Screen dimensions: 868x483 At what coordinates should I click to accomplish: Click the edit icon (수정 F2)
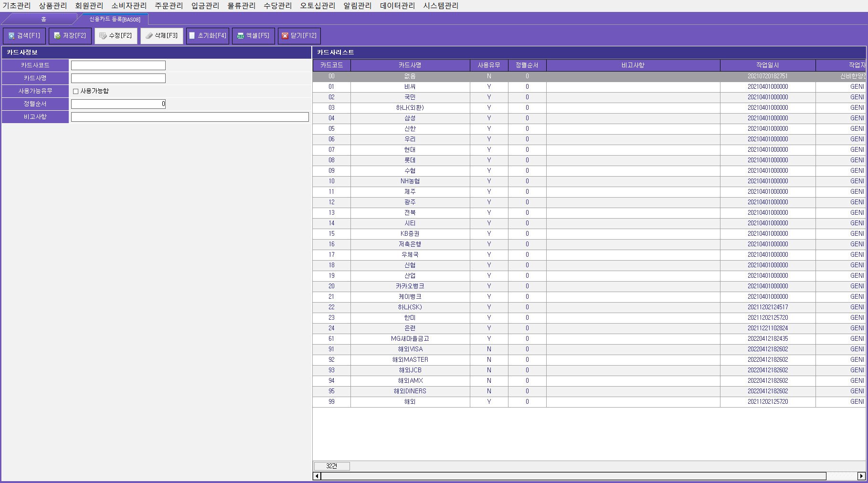pos(103,36)
